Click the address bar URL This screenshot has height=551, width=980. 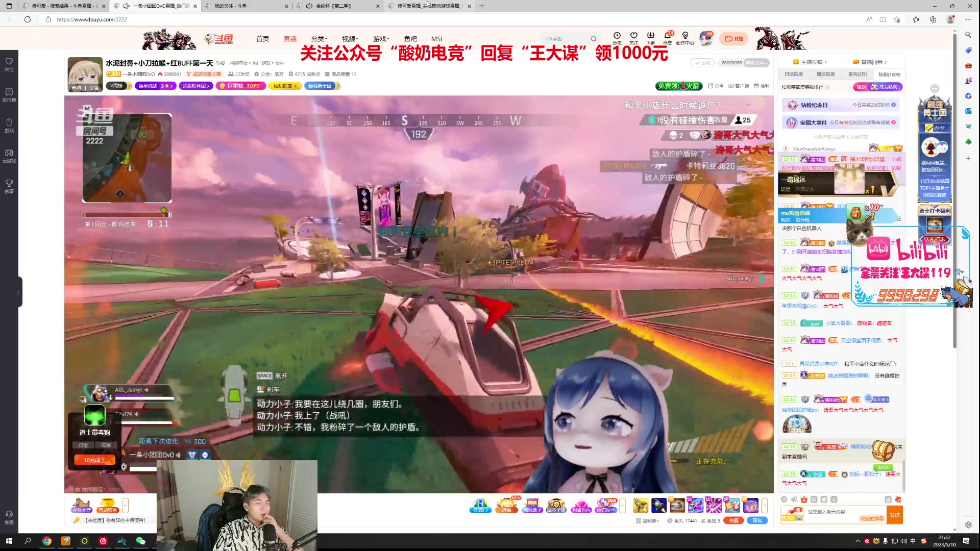(92, 19)
